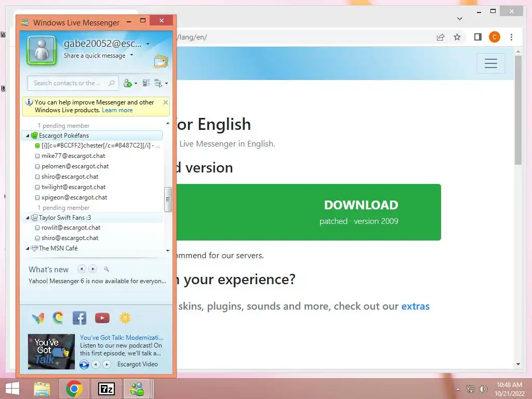Image resolution: width=532 pixels, height=399 pixels.
Task: Dismiss the improve Messenger info banner
Action: (166, 102)
